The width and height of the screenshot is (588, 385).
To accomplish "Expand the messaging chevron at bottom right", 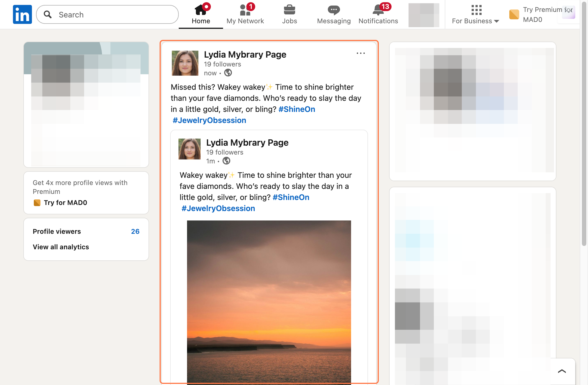I will (x=562, y=371).
